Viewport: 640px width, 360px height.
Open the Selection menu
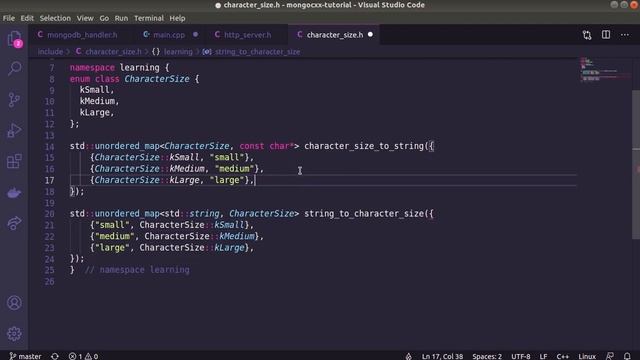(x=55, y=18)
